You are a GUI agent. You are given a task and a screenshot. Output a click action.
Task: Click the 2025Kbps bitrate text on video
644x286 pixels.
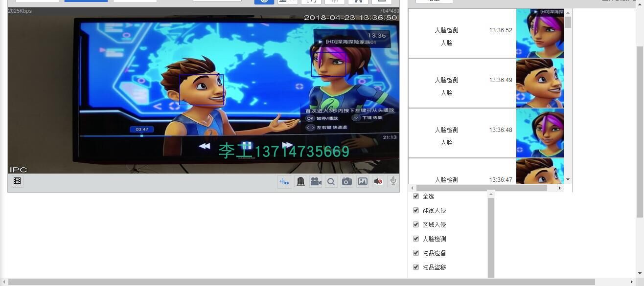pos(20,11)
